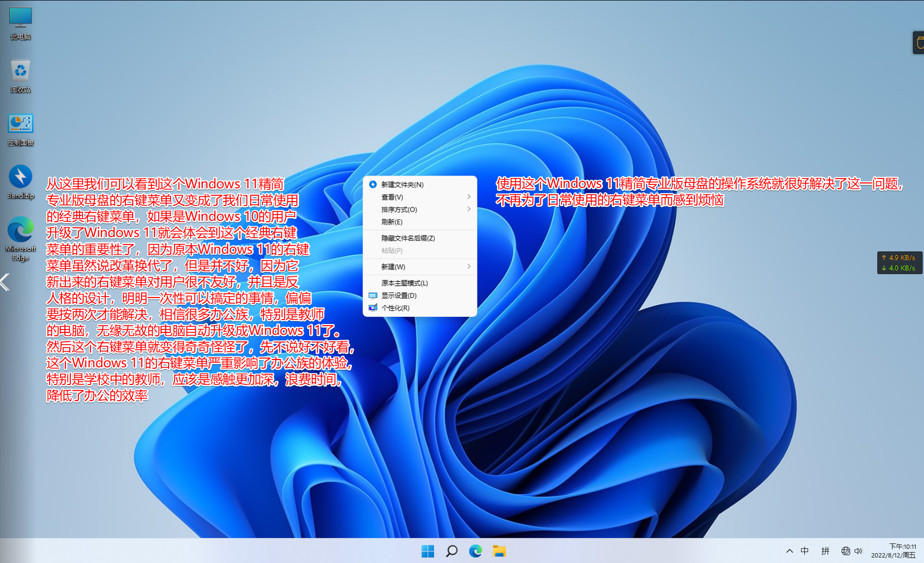Image resolution: width=924 pixels, height=563 pixels.
Task: Open the 控制面板 desktop icon
Action: point(20,129)
